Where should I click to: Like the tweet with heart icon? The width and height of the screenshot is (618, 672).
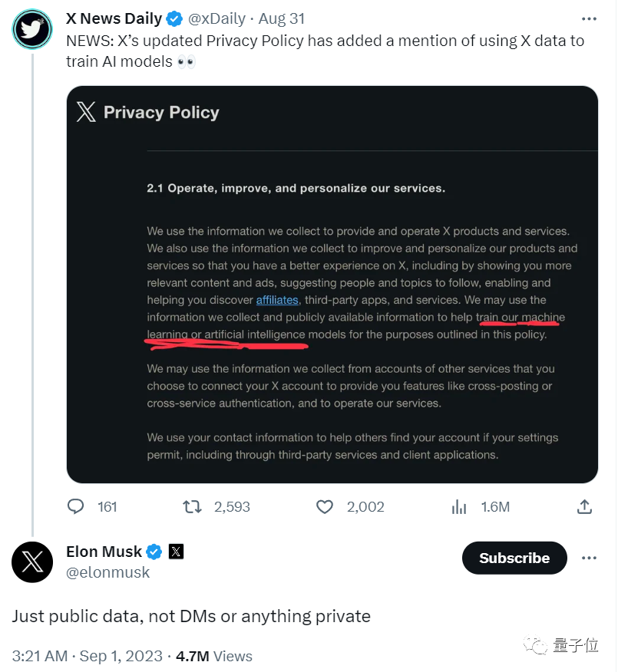(325, 507)
